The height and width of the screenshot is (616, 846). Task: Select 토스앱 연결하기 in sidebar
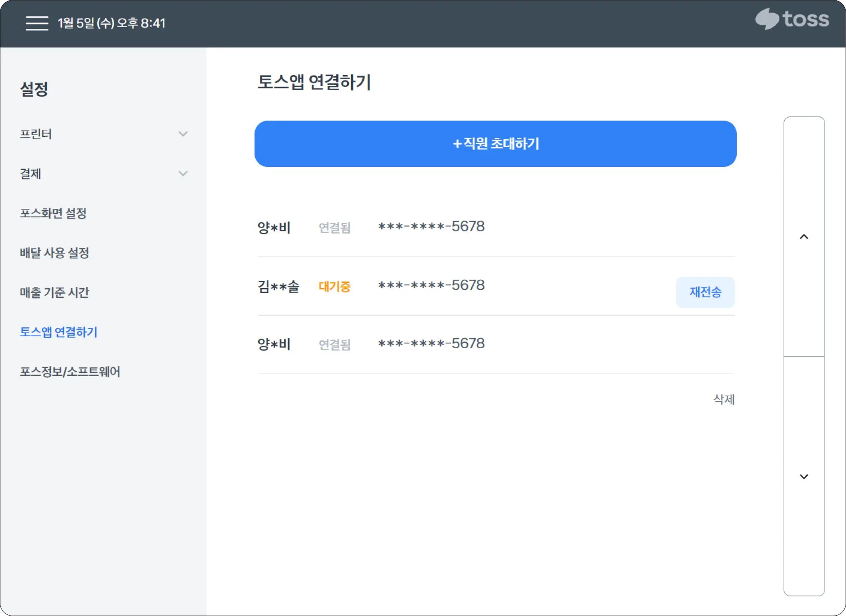(58, 332)
